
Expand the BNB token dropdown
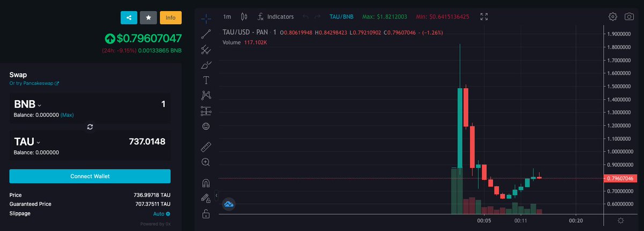[28, 104]
